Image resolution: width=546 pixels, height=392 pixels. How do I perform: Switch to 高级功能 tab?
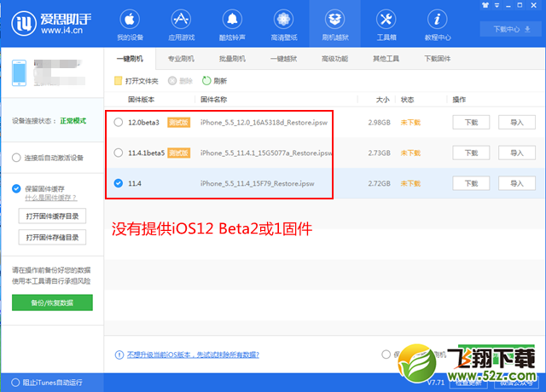[335, 59]
